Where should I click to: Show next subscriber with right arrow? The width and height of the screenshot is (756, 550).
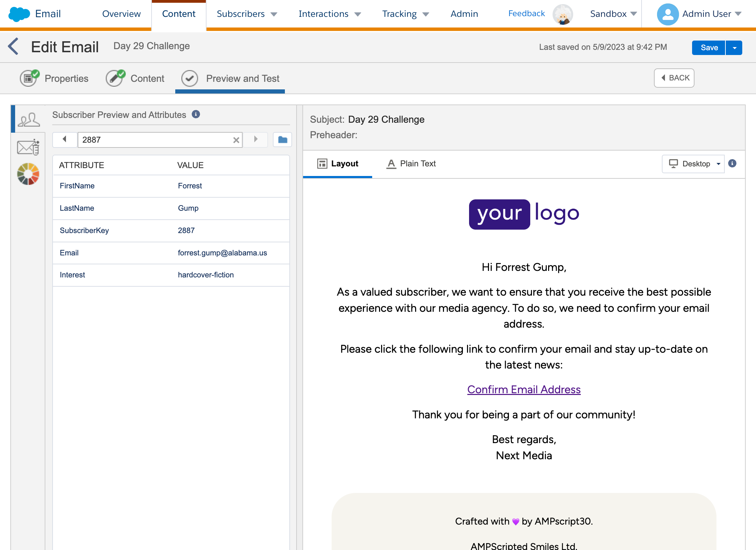256,139
